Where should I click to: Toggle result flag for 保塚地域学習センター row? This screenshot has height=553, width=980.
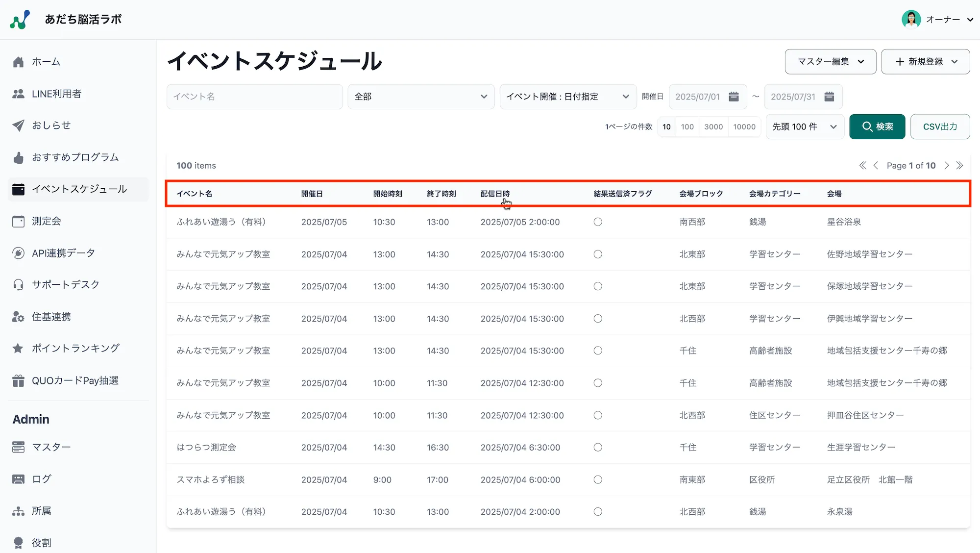point(598,286)
